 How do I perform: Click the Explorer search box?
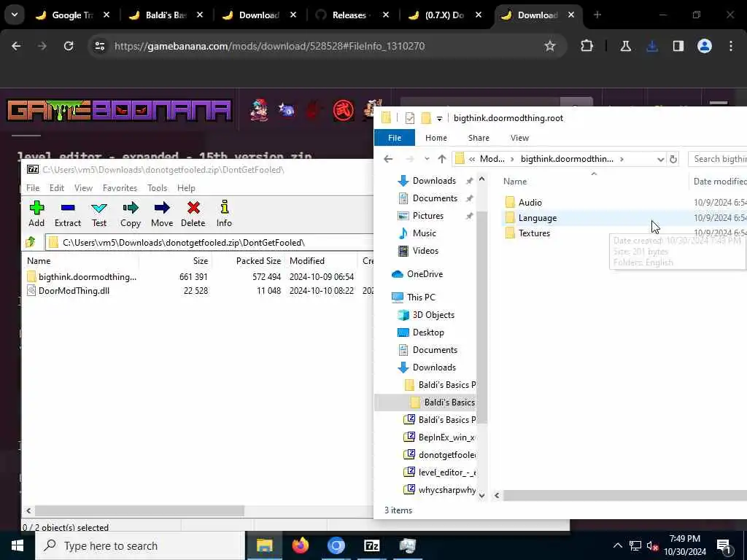pyautogui.click(x=719, y=159)
